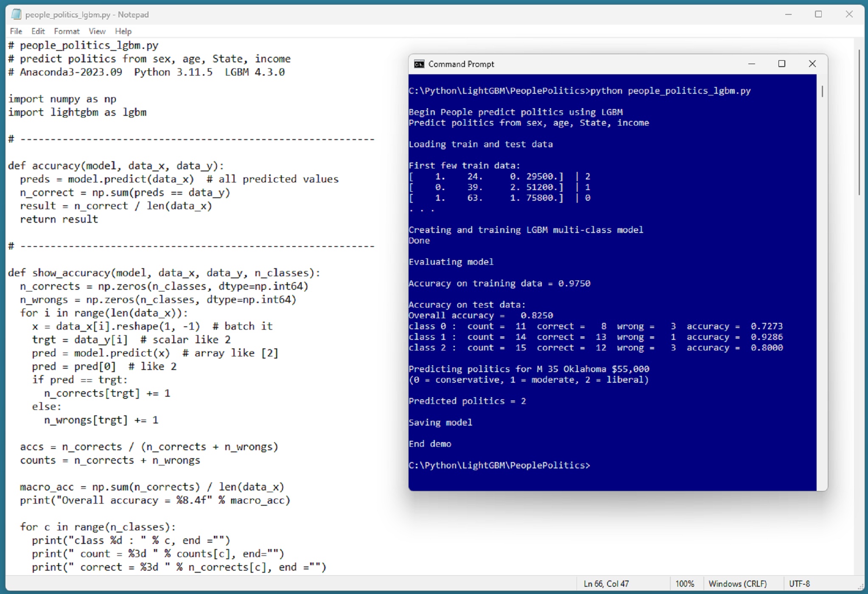The width and height of the screenshot is (868, 594).
Task: Open the File menu
Action: [x=16, y=31]
